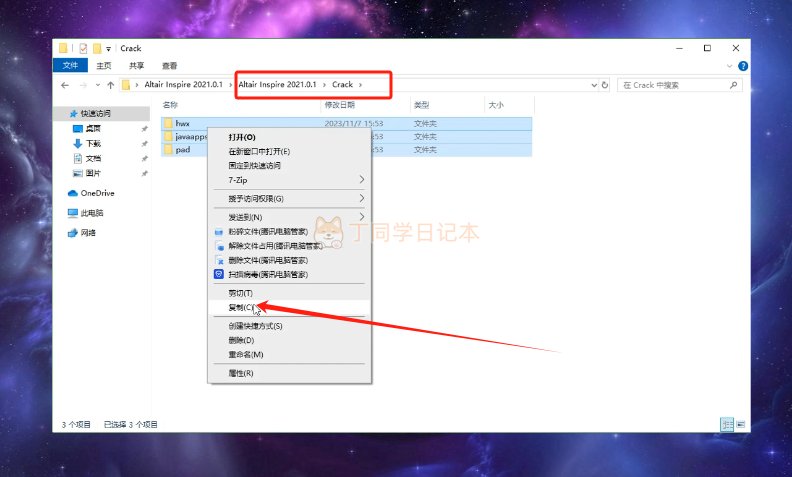Choose 在新窗口中打开(E) from context menu
Image resolution: width=792 pixels, height=477 pixels.
(x=289, y=151)
